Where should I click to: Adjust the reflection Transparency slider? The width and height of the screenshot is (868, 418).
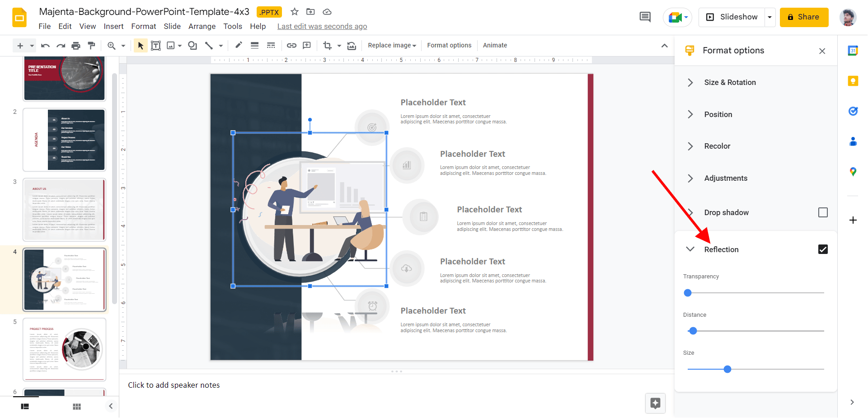pos(755,293)
